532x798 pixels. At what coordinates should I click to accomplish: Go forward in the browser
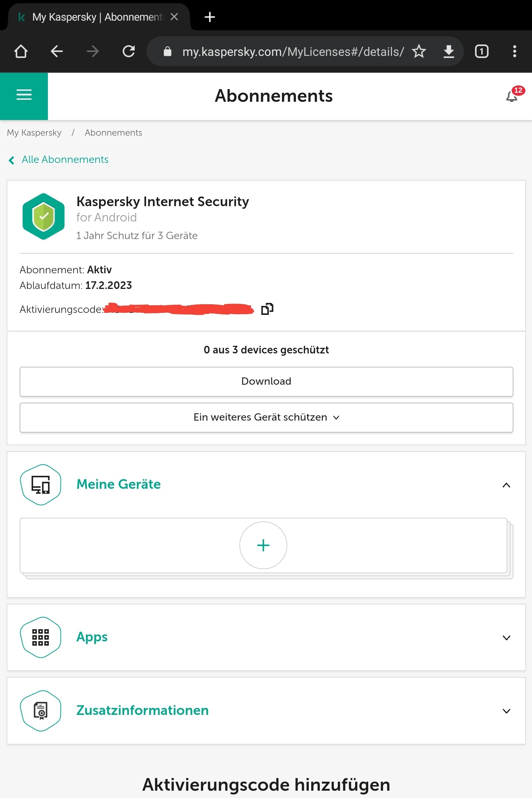93,52
